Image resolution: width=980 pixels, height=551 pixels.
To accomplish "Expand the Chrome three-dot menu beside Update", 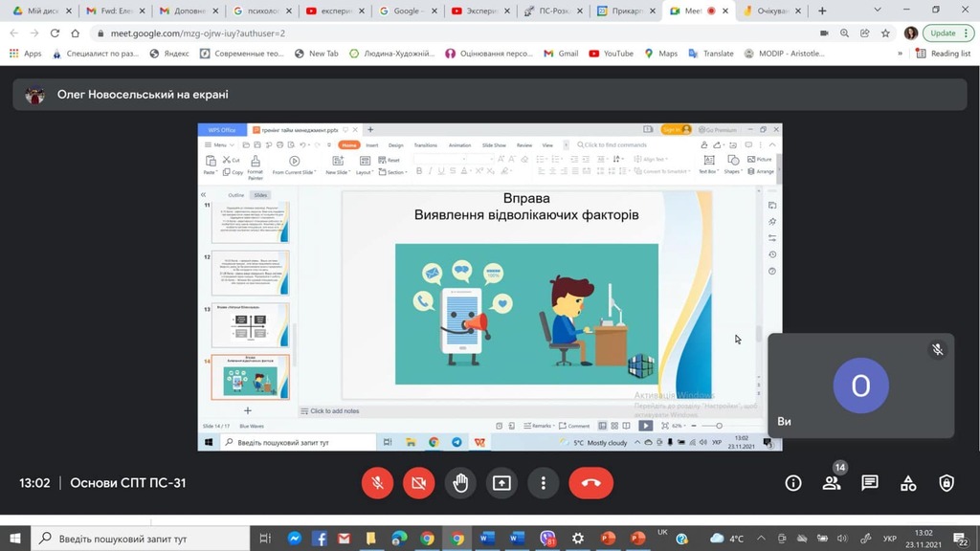I will (968, 33).
